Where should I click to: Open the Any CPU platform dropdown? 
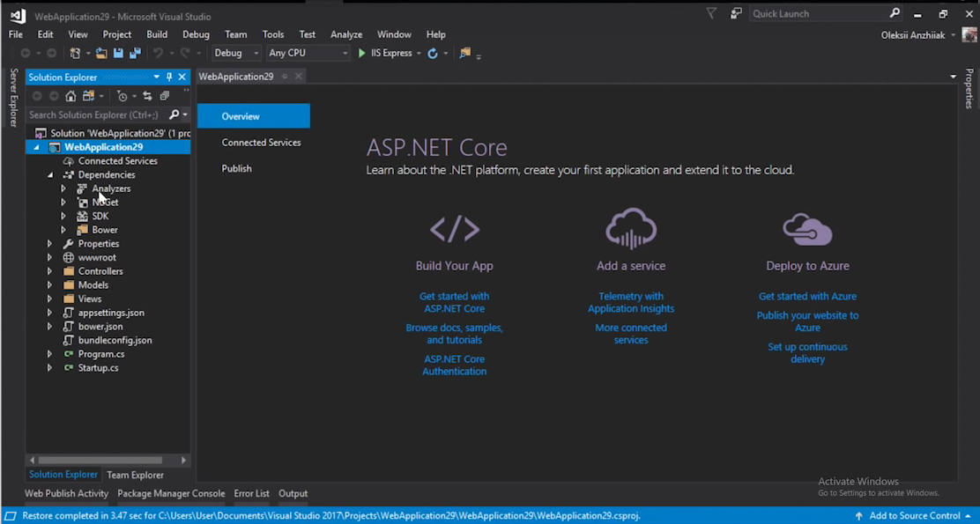click(x=308, y=54)
